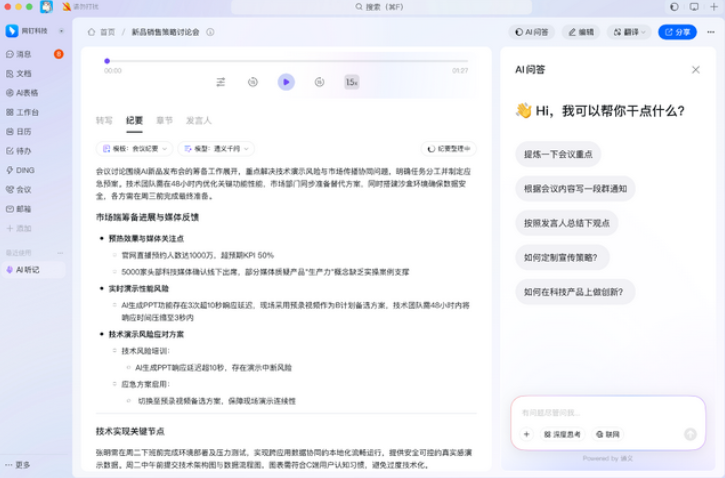This screenshot has height=478, width=725.
Task: Open the audio settings sliders icon
Action: [221, 82]
